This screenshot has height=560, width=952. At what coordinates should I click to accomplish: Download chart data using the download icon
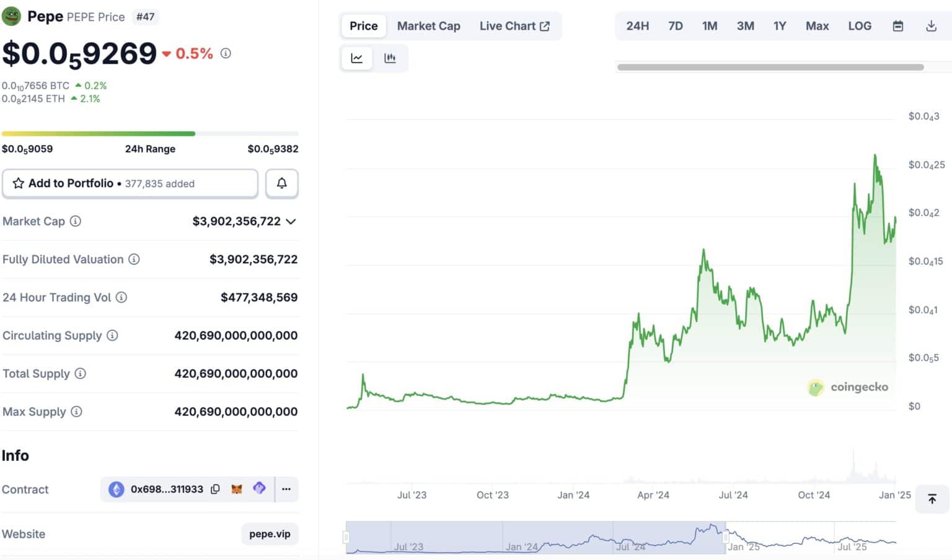tap(931, 25)
